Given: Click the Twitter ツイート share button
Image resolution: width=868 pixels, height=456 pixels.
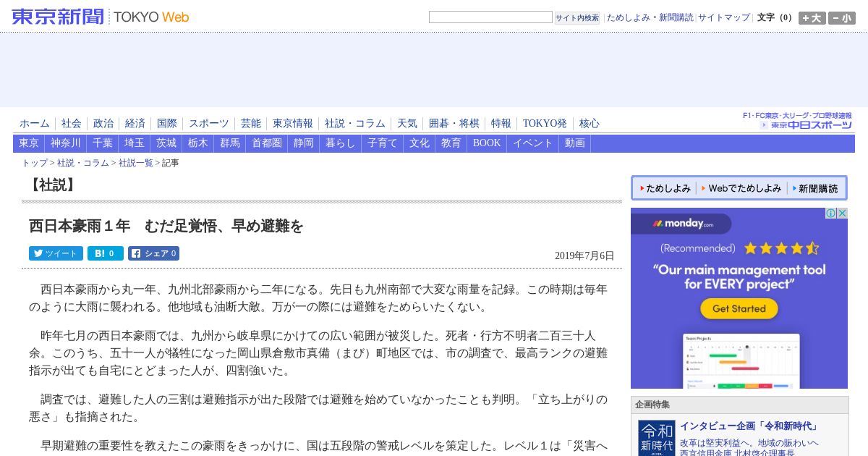Looking at the screenshot, I should tap(56, 253).
